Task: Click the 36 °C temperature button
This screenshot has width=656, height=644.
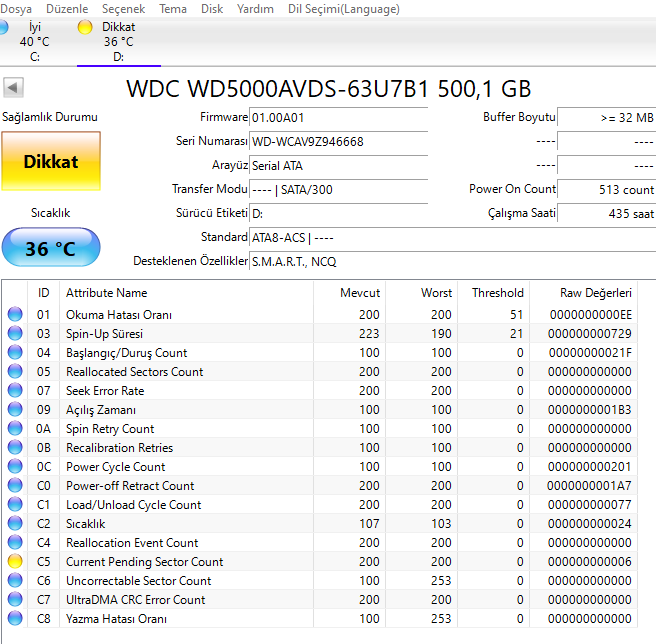Action: [x=51, y=248]
